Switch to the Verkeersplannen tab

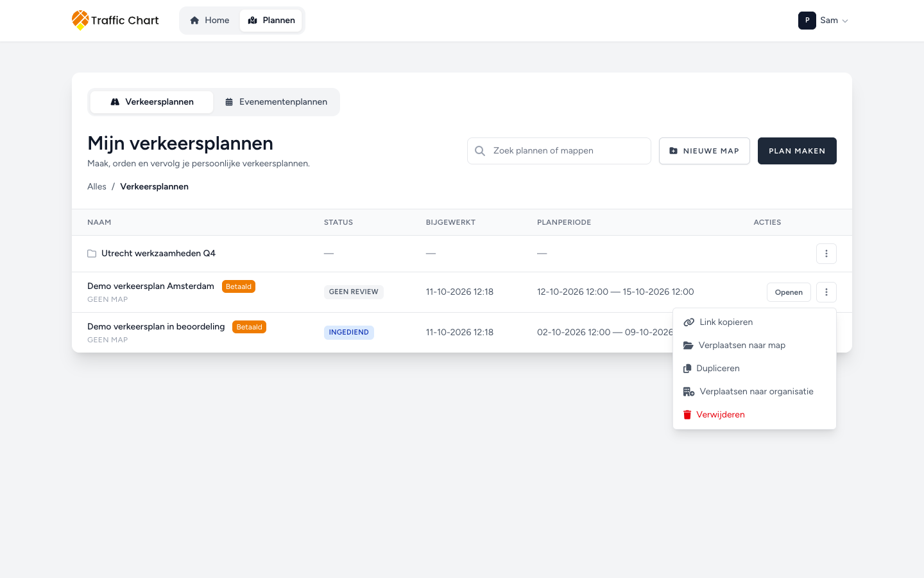[152, 102]
